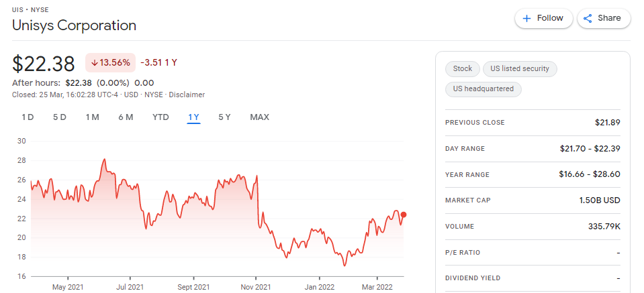This screenshot has width=644, height=293.
Task: Click the $21.70 - $22.39 day range value
Action: click(590, 149)
